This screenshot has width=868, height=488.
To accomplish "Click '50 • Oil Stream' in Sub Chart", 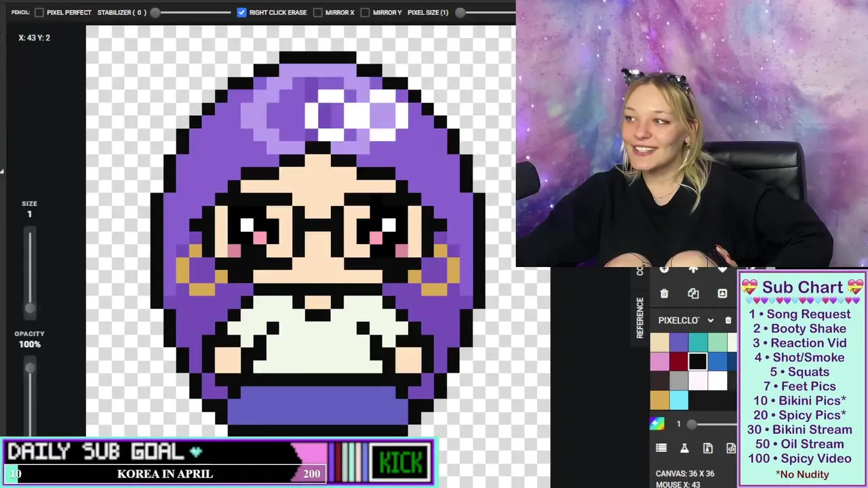I will point(800,444).
